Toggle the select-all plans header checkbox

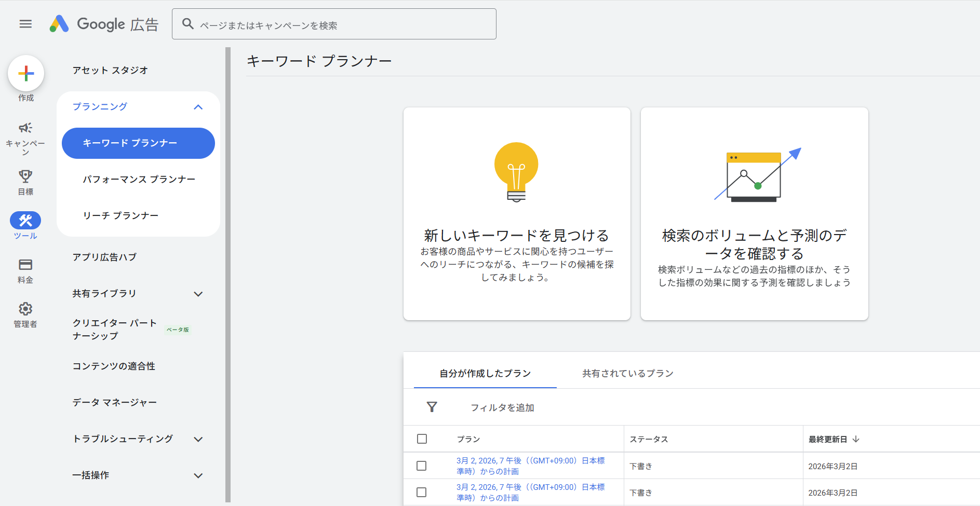(422, 439)
